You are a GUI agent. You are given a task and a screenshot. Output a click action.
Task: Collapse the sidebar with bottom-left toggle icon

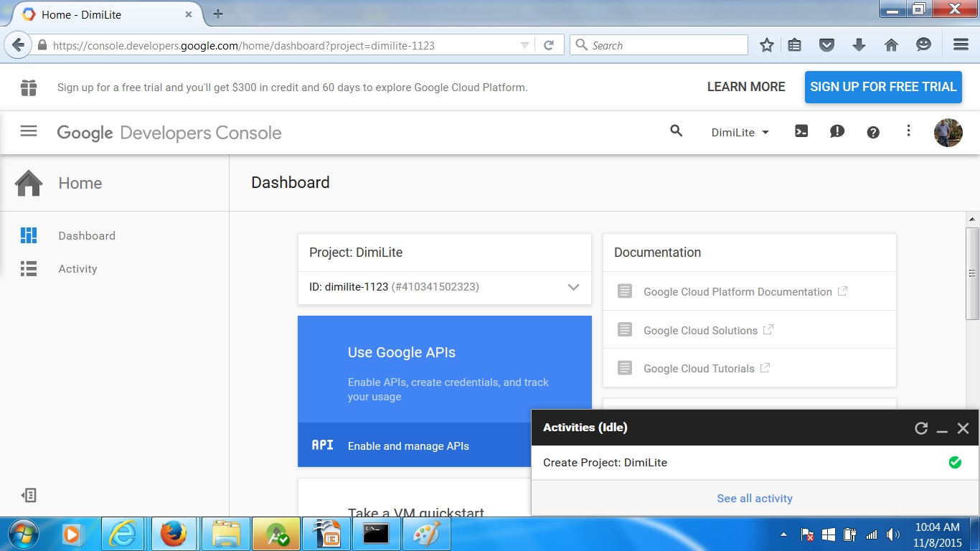click(x=29, y=495)
